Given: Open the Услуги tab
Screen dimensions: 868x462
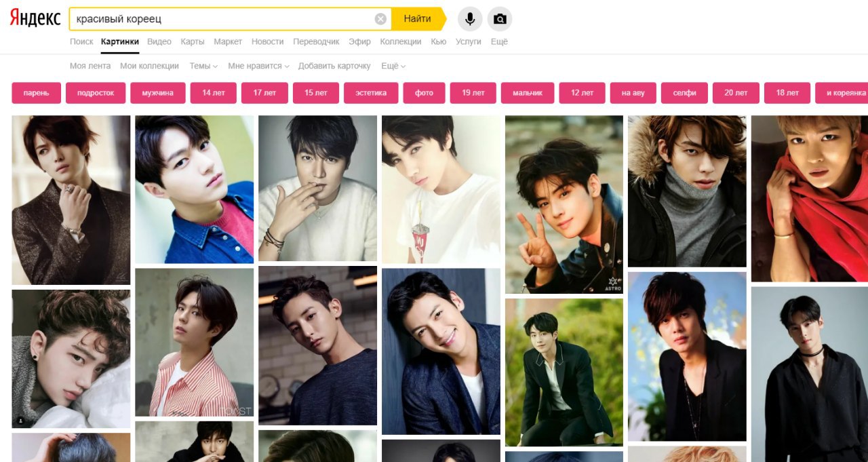Looking at the screenshot, I should tap(469, 41).
